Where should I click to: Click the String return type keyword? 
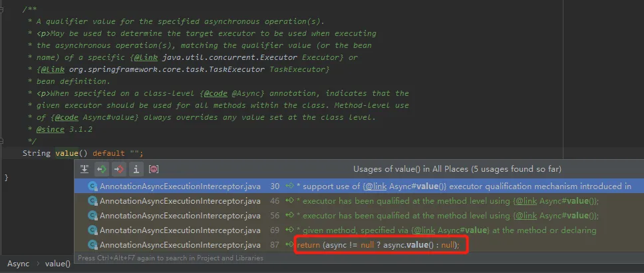(x=36, y=153)
